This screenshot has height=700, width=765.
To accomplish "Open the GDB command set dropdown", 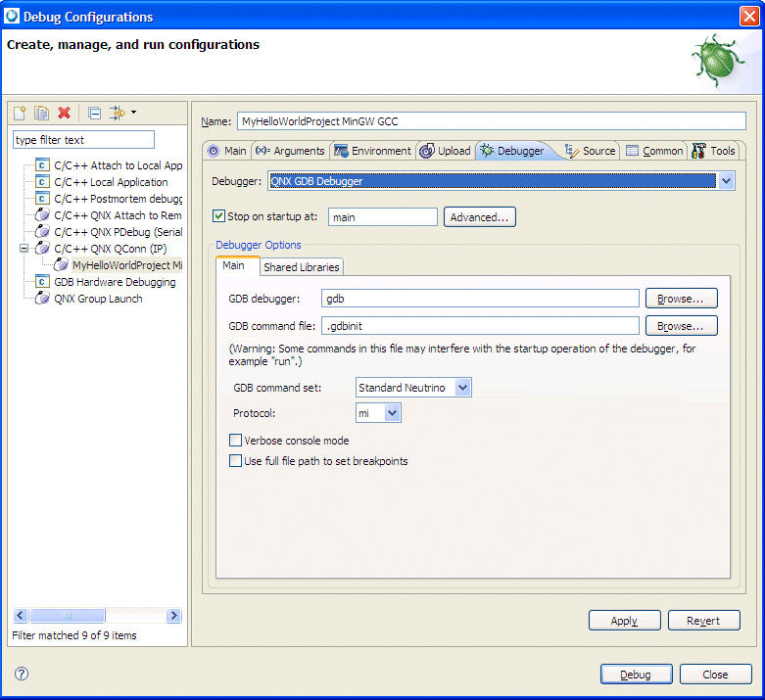I will [x=463, y=388].
